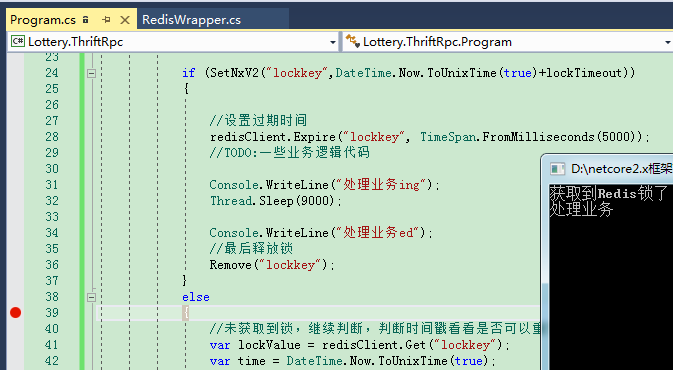Open the Lottery.ThriftRpc.Program type dropdown

pos(667,42)
